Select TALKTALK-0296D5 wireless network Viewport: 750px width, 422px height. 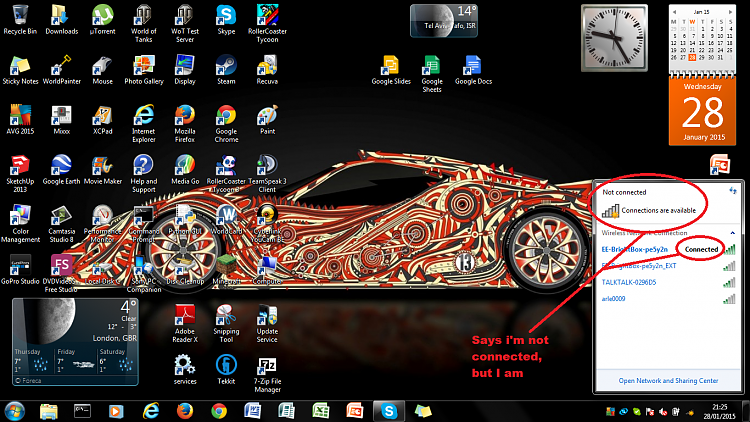point(668,282)
